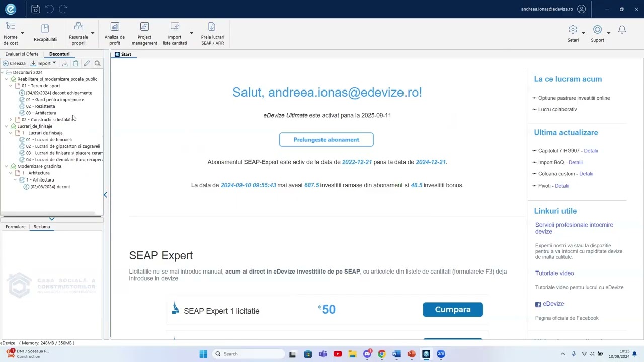Click the Redo arrow icon
This screenshot has width=644, height=362.
tap(63, 9)
